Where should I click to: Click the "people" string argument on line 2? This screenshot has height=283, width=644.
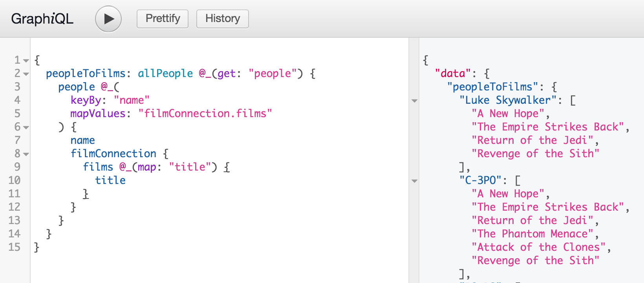click(x=273, y=74)
